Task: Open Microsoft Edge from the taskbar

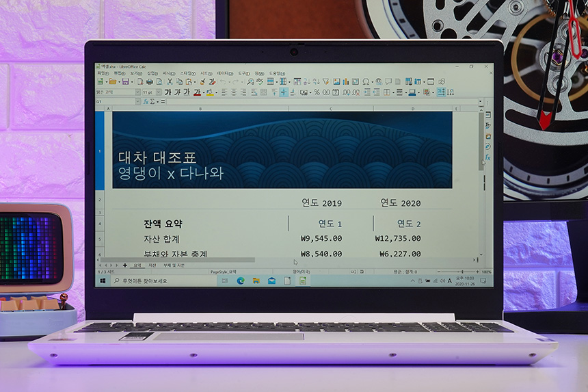Action: pyautogui.click(x=241, y=280)
